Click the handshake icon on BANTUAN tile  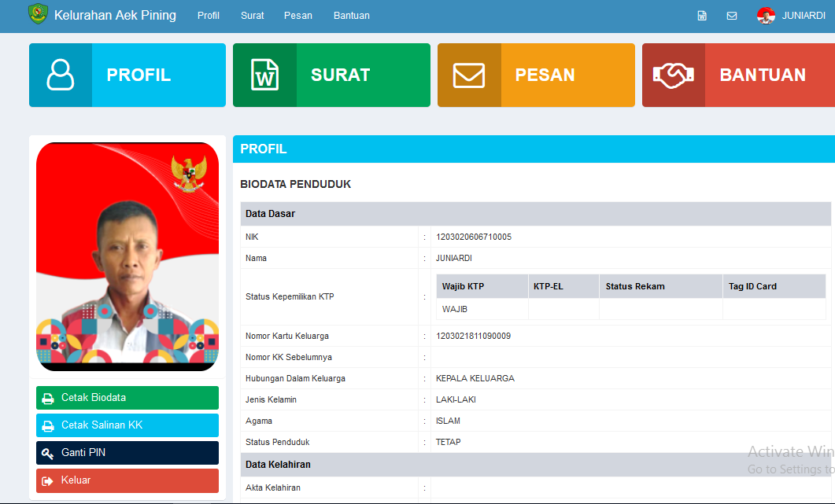click(673, 75)
